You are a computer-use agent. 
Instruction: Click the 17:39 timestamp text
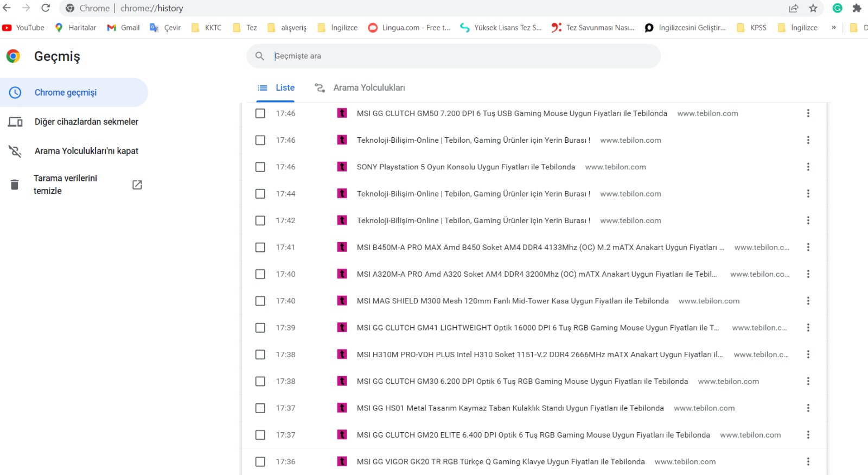(285, 327)
